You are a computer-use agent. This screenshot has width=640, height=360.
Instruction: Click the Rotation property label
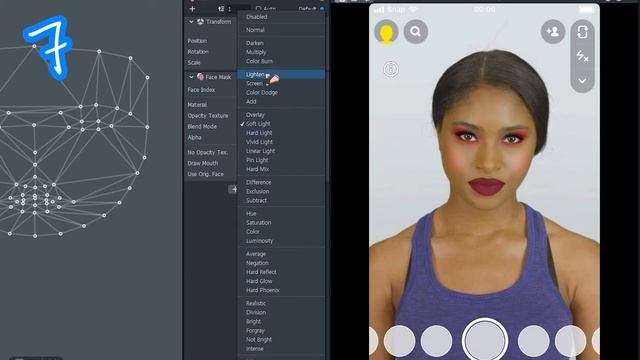pyautogui.click(x=198, y=52)
